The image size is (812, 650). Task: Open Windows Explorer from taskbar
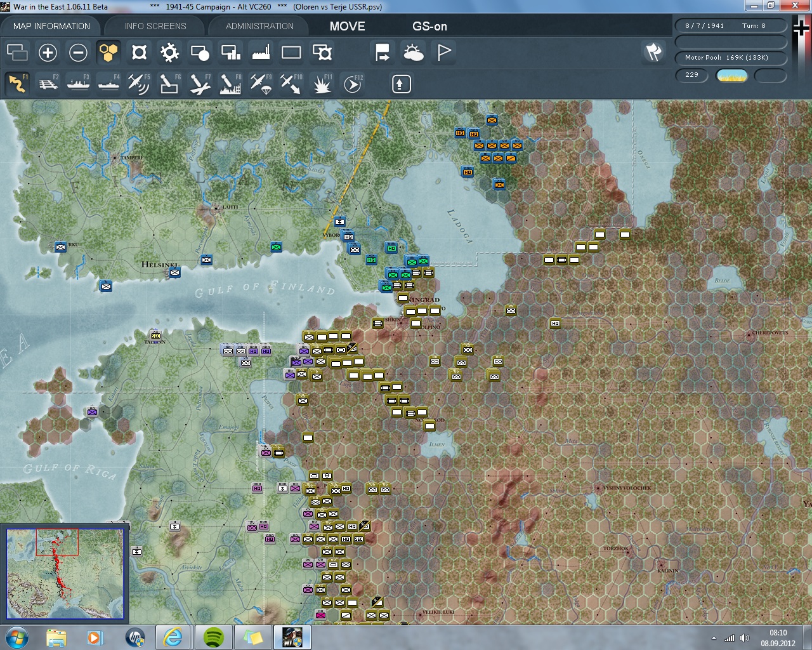56,637
